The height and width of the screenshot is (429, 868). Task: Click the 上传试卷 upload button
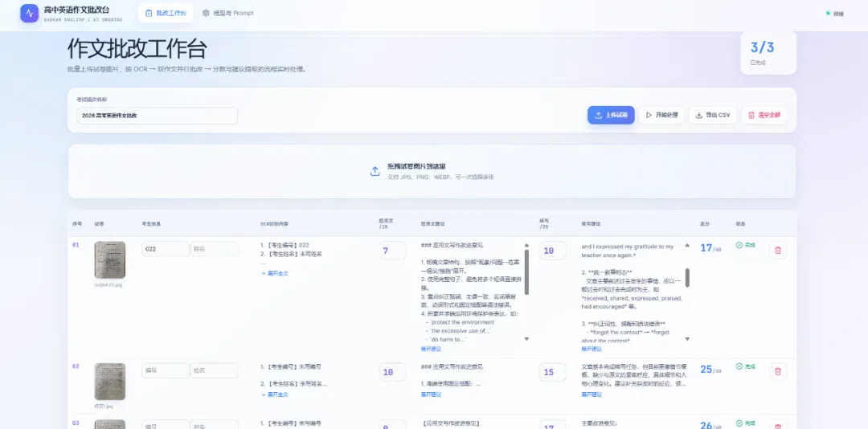click(611, 115)
